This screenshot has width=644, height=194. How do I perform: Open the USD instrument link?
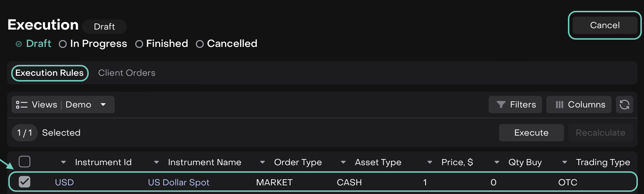(x=64, y=182)
